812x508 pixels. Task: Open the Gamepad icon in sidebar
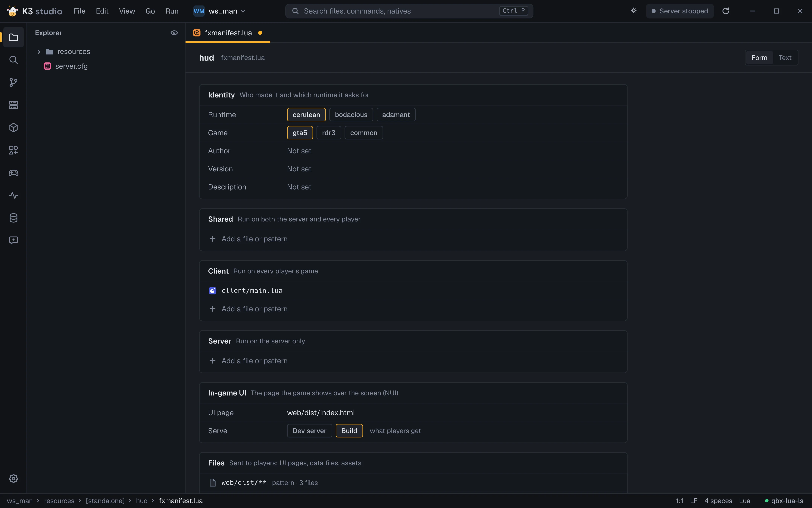point(13,173)
